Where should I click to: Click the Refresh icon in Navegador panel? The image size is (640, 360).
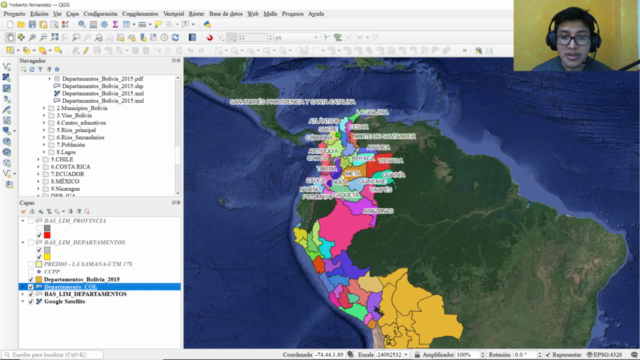coord(32,69)
